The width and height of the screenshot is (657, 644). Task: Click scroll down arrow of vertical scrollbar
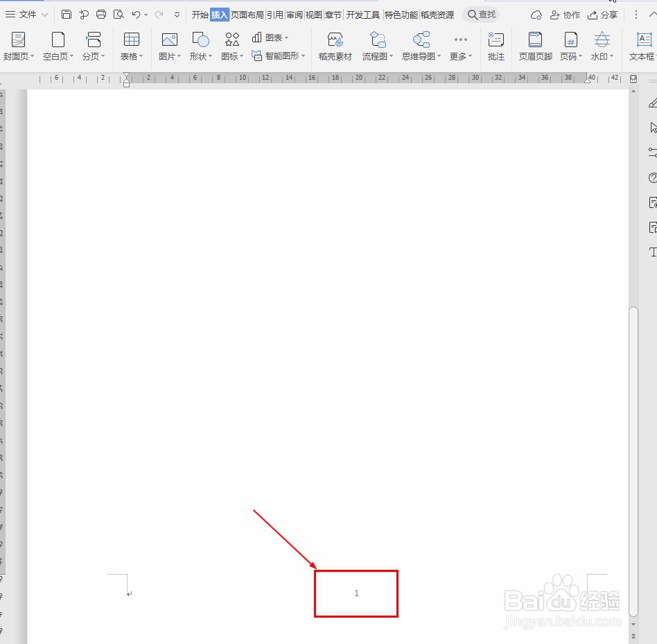click(633, 625)
